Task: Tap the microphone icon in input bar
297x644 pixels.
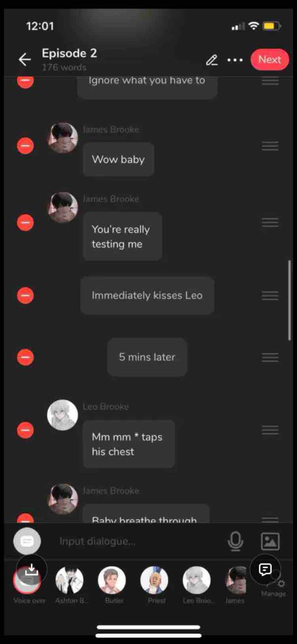Action: coord(236,541)
